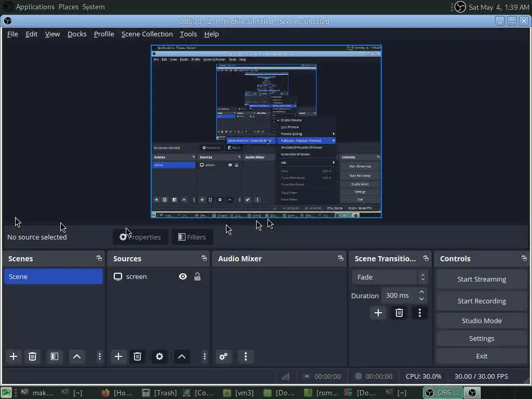Switch to the [vm3] taskbar window
The image size is (532, 399).
238,393
